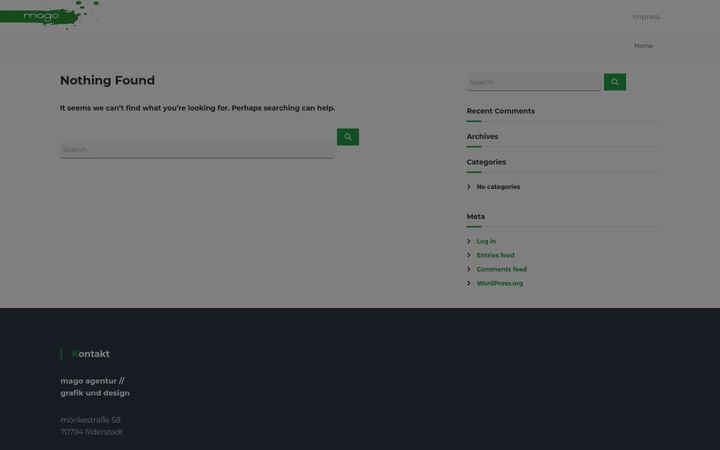Open the Log in link

pyautogui.click(x=486, y=241)
